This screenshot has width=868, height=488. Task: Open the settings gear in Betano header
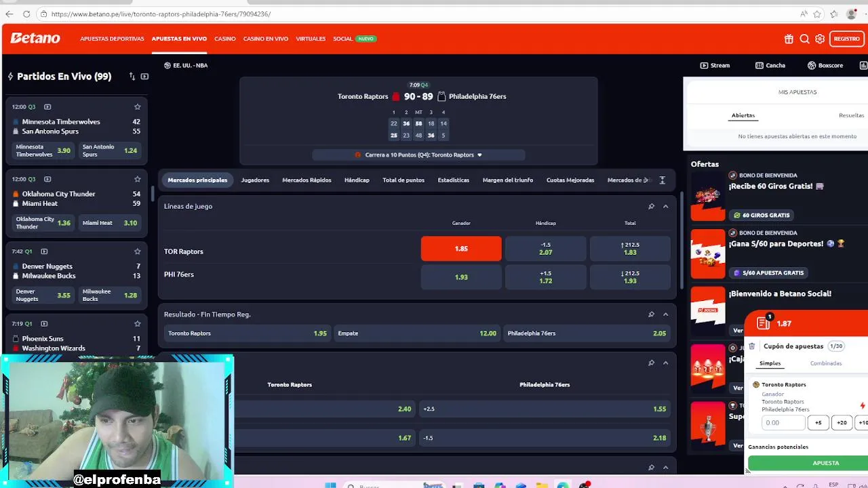pyautogui.click(x=820, y=39)
